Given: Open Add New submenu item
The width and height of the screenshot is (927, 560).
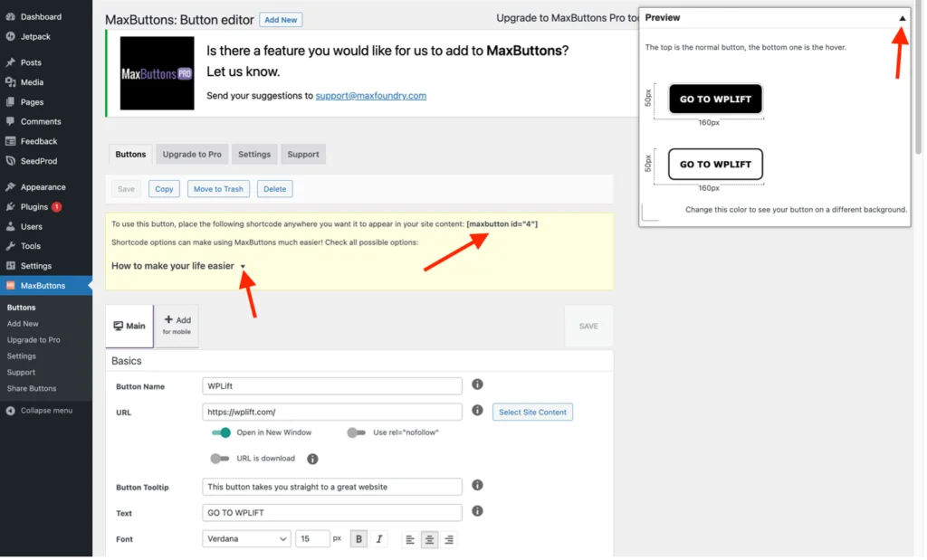Looking at the screenshot, I should pyautogui.click(x=23, y=324).
